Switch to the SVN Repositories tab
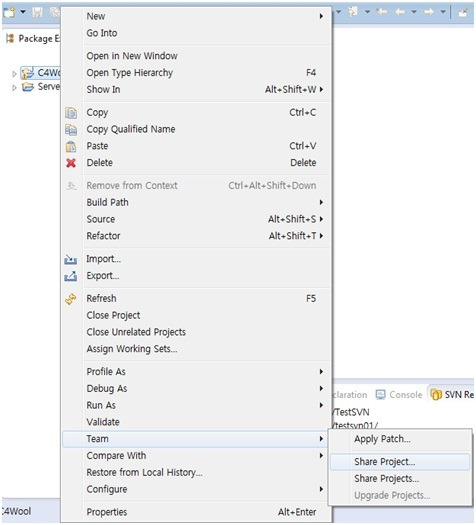 point(452,395)
